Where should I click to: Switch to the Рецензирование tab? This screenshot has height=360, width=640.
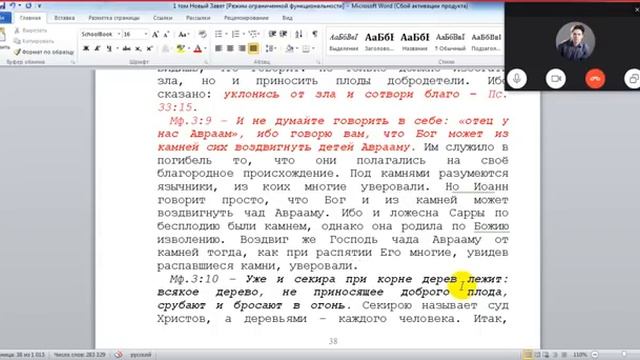pyautogui.click(x=246, y=18)
